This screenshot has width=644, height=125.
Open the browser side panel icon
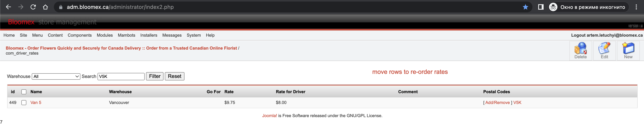[541, 7]
